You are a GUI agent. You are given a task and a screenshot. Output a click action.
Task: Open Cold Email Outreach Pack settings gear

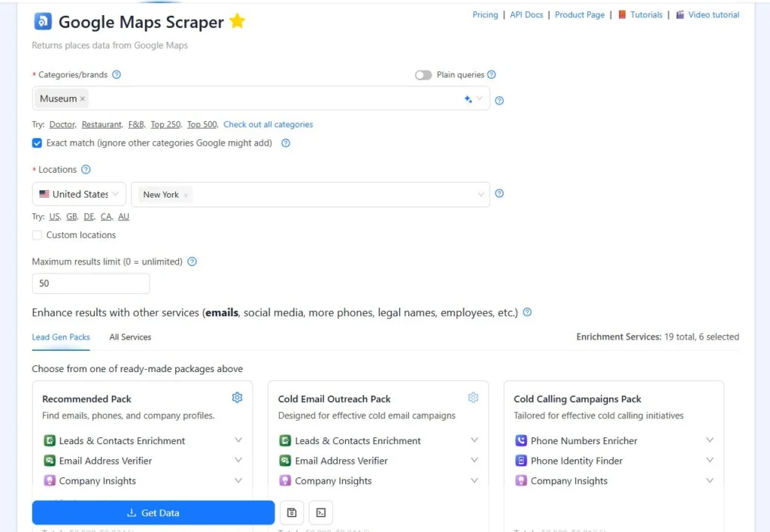click(473, 397)
